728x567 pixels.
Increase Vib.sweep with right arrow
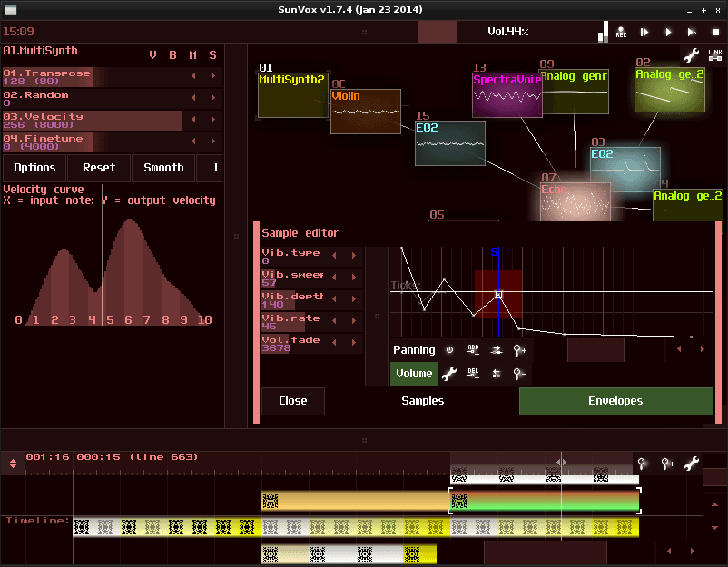coord(354,278)
